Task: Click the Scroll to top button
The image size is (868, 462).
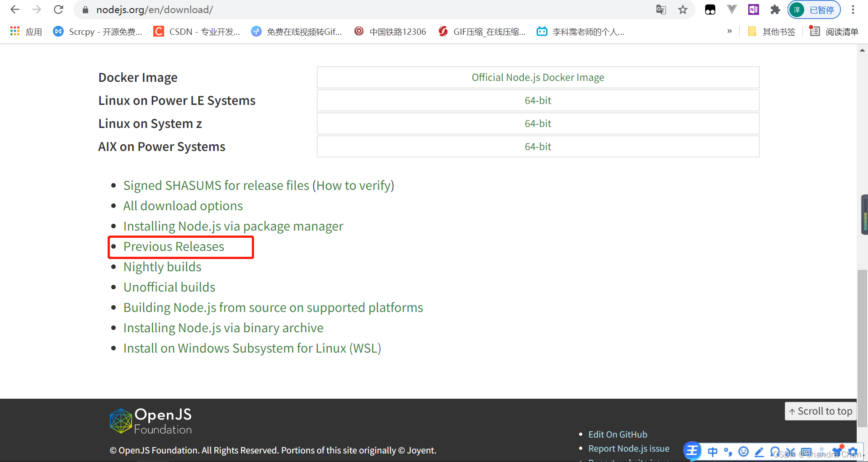Action: click(821, 411)
